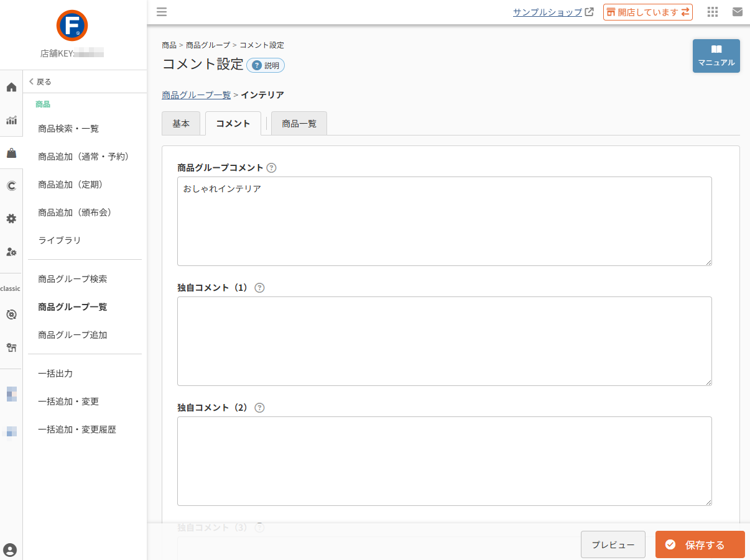This screenshot has height=560, width=750.
Task: Open the analytics chart icon in sidebar
Action: click(11, 120)
